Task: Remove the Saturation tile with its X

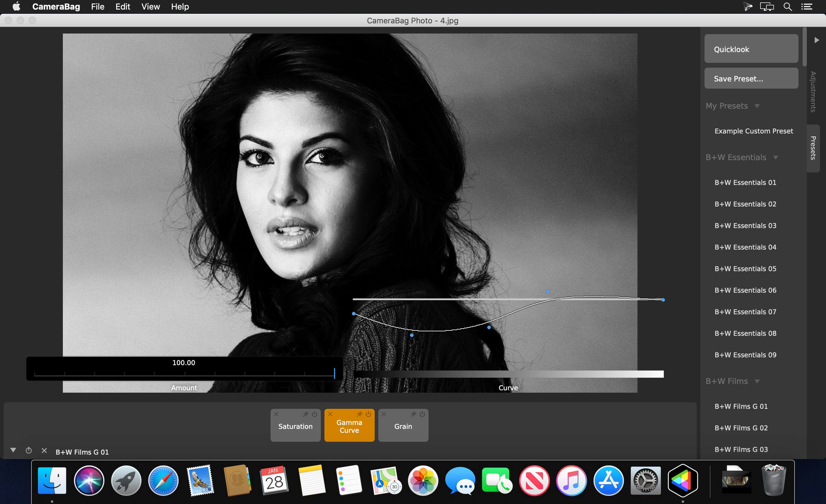Action: coord(276,414)
